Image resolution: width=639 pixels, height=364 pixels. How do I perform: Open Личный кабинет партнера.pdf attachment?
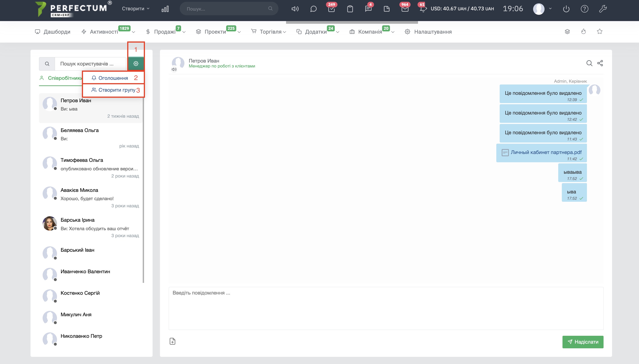(x=546, y=152)
